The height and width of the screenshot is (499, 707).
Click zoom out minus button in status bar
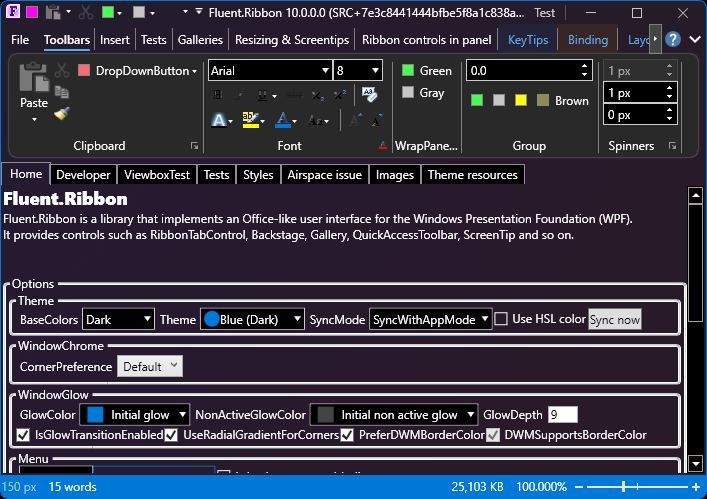pyautogui.click(x=579, y=487)
